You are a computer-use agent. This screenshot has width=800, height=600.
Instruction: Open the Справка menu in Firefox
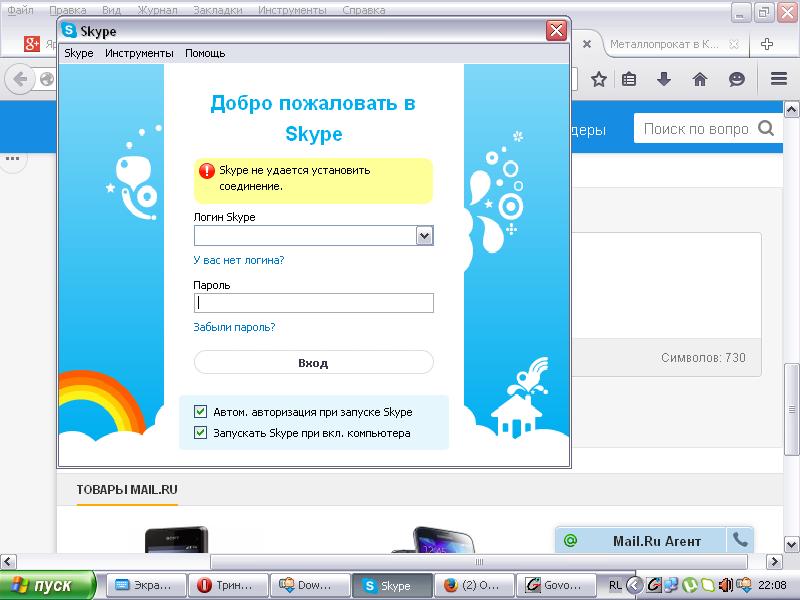(364, 10)
